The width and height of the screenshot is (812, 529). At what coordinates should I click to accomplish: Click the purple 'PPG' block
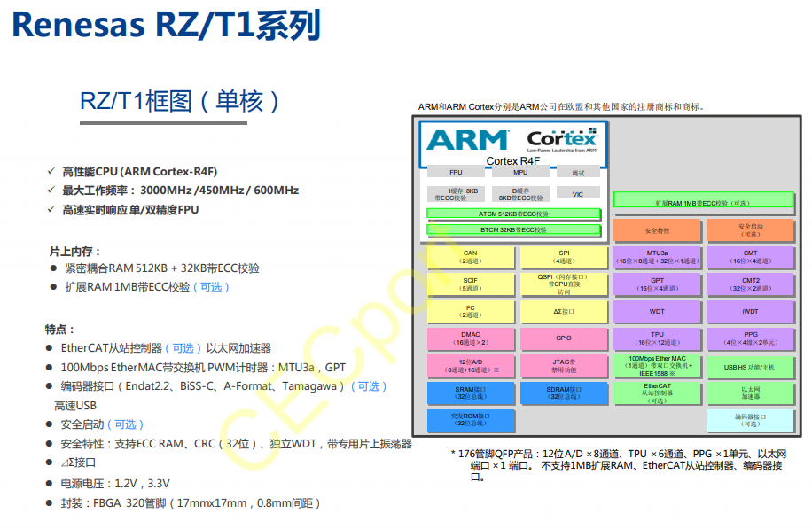pos(750,338)
